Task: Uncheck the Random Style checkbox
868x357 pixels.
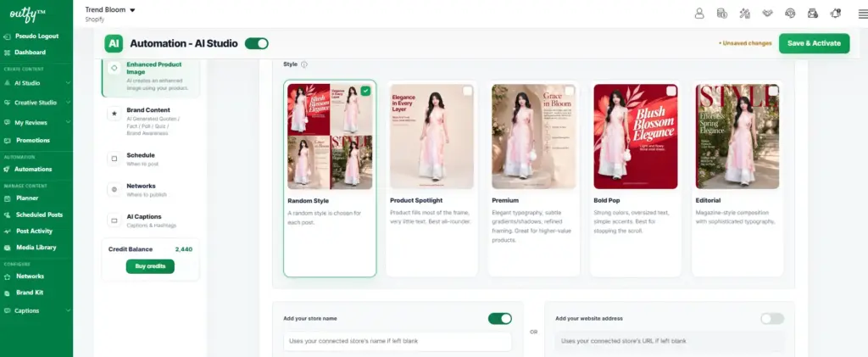Action: 365,91
